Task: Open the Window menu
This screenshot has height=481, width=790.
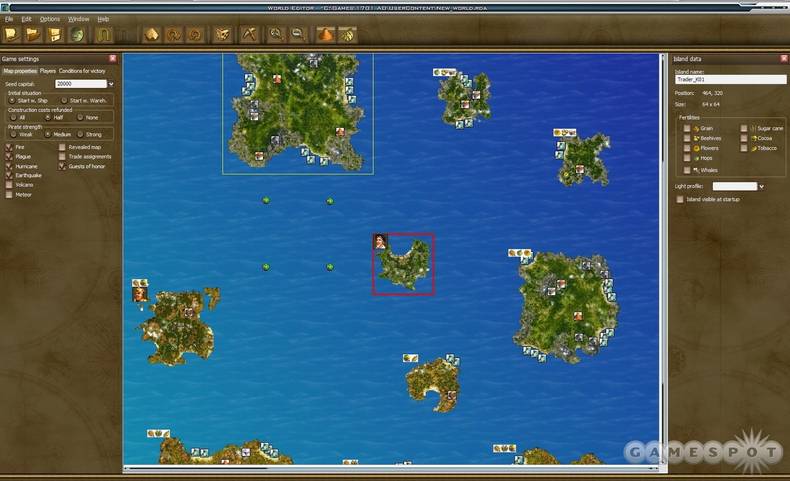Action: click(x=79, y=19)
